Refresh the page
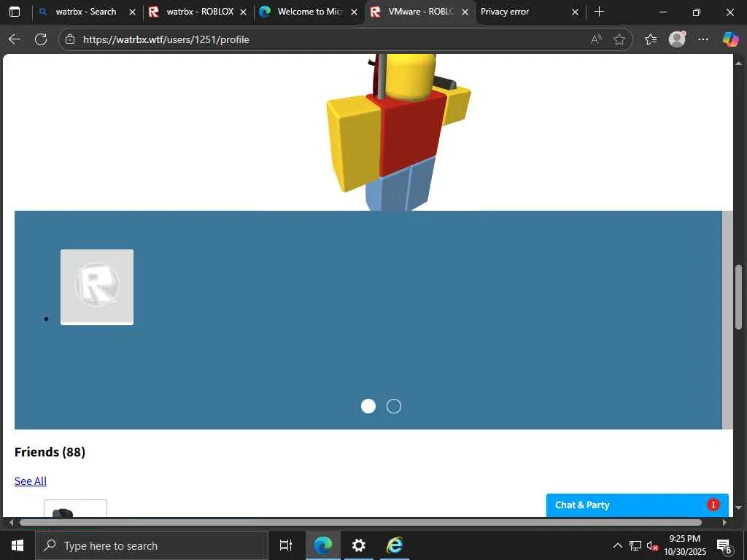This screenshot has width=747, height=560. point(41,39)
